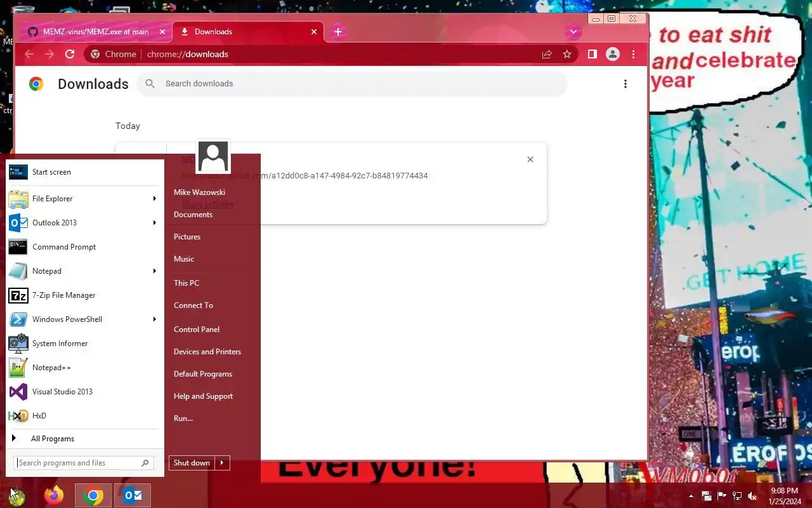Image resolution: width=812 pixels, height=508 pixels.
Task: Open Music folder
Action: 184,259
